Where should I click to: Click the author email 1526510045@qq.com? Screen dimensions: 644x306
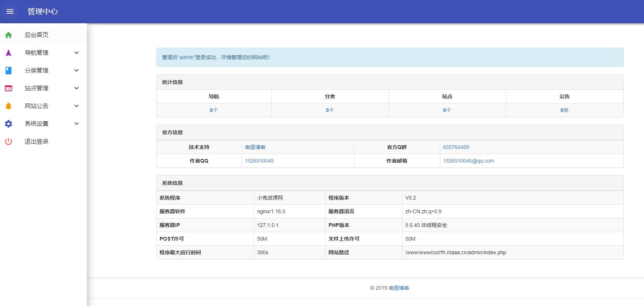468,161
